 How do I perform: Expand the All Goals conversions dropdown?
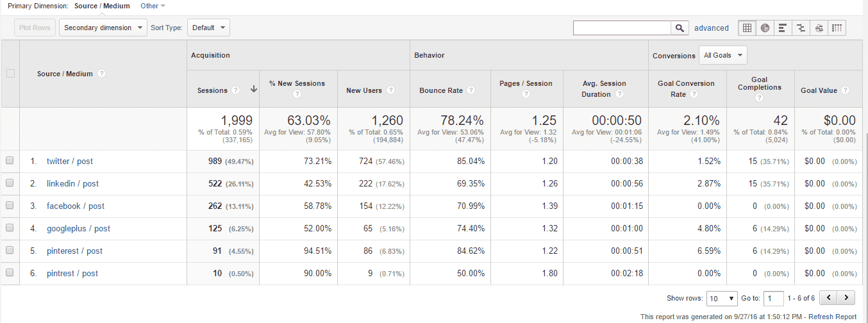tap(722, 55)
